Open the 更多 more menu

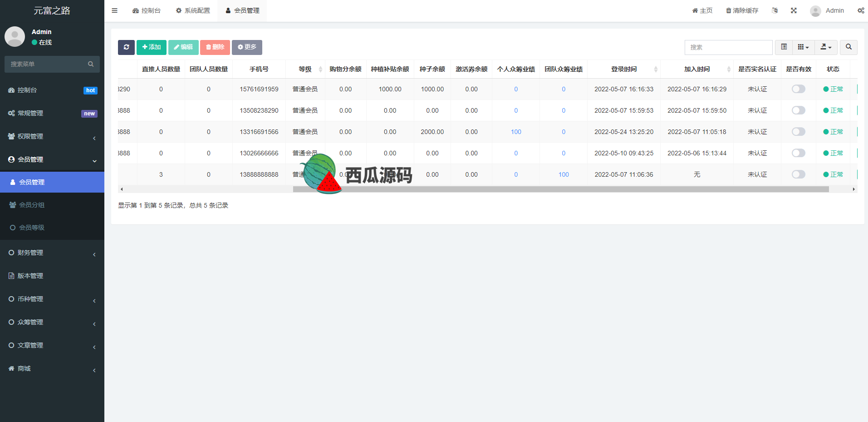pyautogui.click(x=247, y=47)
